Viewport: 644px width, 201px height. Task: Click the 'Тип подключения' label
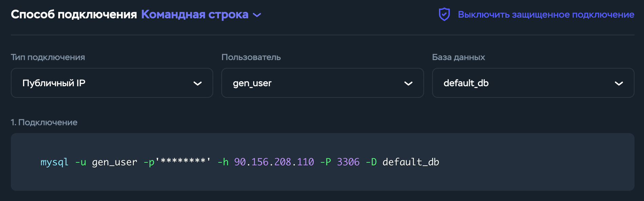pos(48,57)
